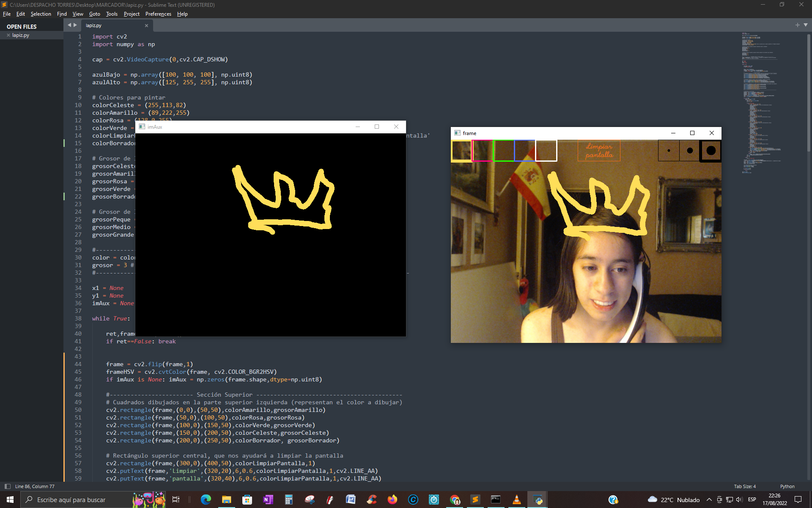
Task: Select the large brush size icon
Action: click(711, 151)
